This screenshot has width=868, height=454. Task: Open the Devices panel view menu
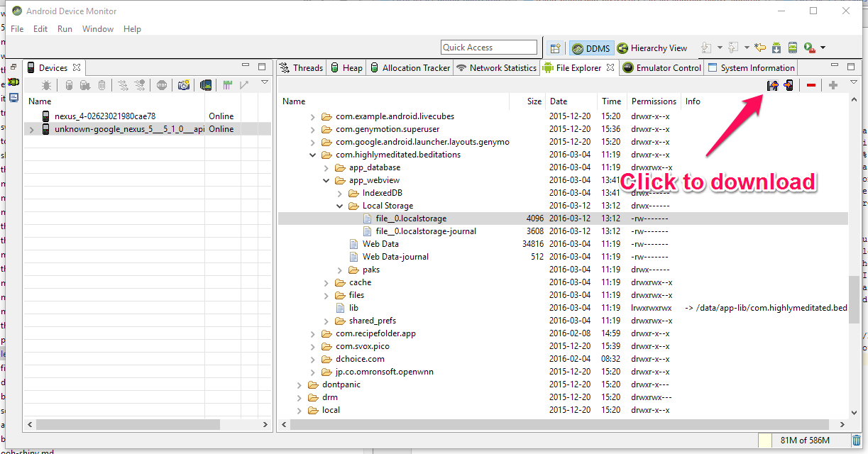pyautogui.click(x=265, y=84)
